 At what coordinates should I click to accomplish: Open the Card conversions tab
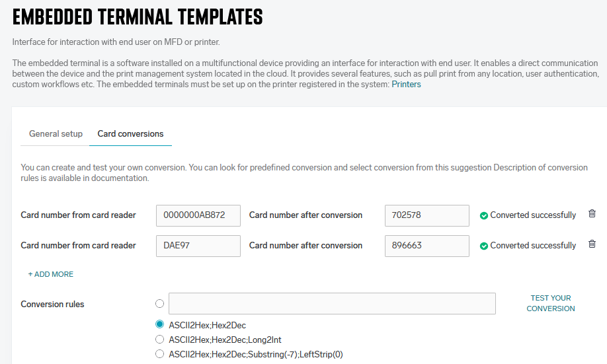[x=130, y=133]
